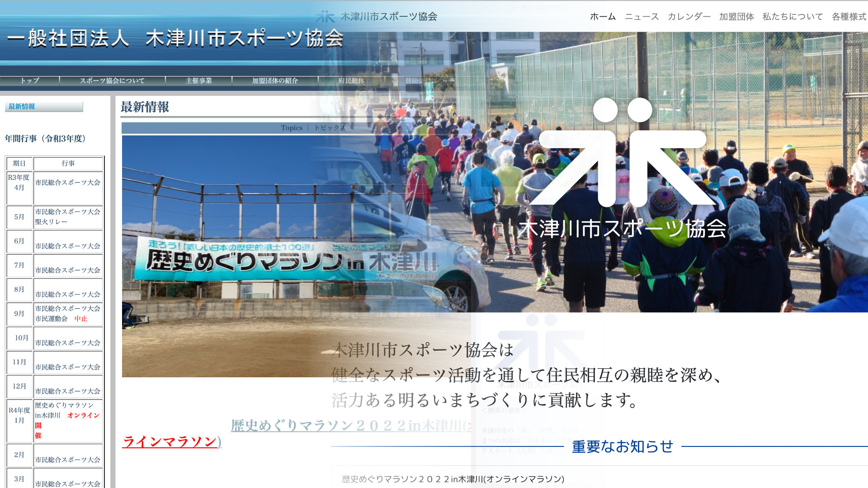Click the 9月 date cell
The height and width of the screenshot is (488, 868).
[x=19, y=314]
